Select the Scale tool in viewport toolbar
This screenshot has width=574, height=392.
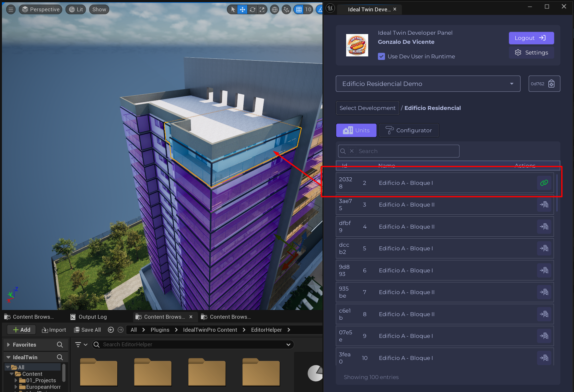(x=262, y=10)
